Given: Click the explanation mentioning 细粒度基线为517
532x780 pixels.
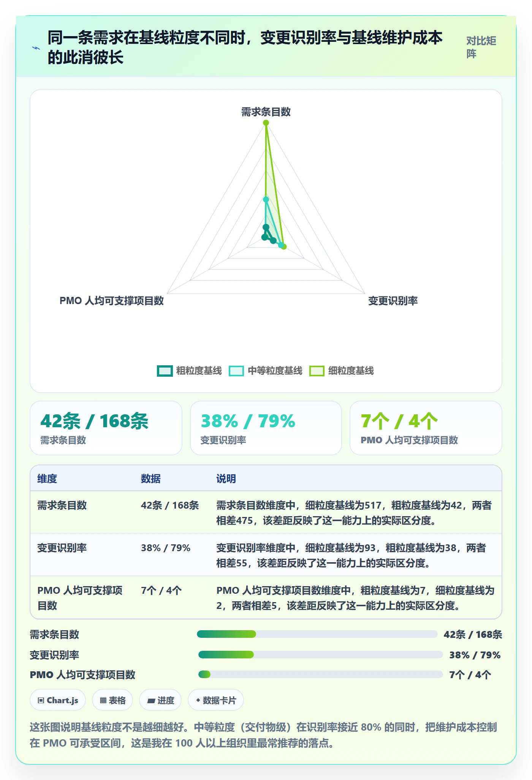Looking at the screenshot, I should [x=354, y=512].
